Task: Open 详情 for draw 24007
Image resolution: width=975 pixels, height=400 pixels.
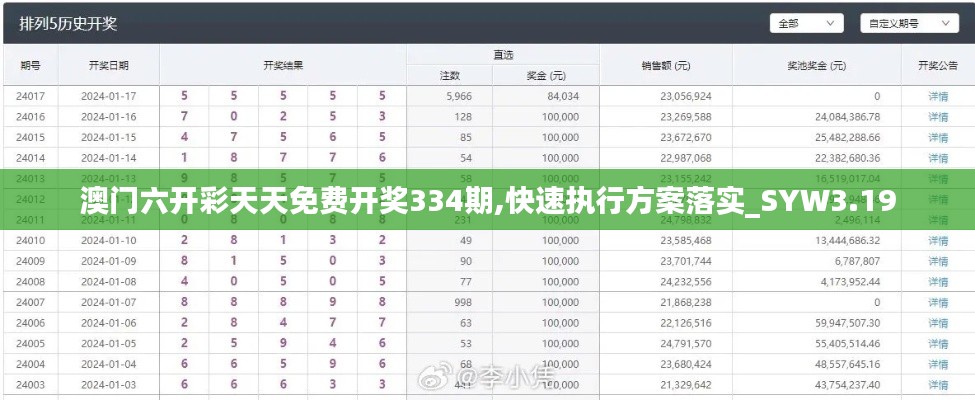Action: pos(938,302)
